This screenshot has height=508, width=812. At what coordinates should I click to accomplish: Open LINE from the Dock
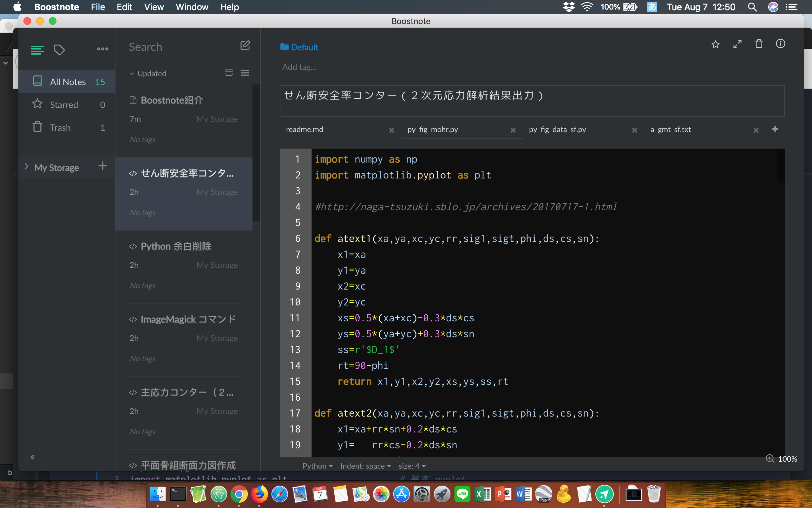[x=462, y=494]
